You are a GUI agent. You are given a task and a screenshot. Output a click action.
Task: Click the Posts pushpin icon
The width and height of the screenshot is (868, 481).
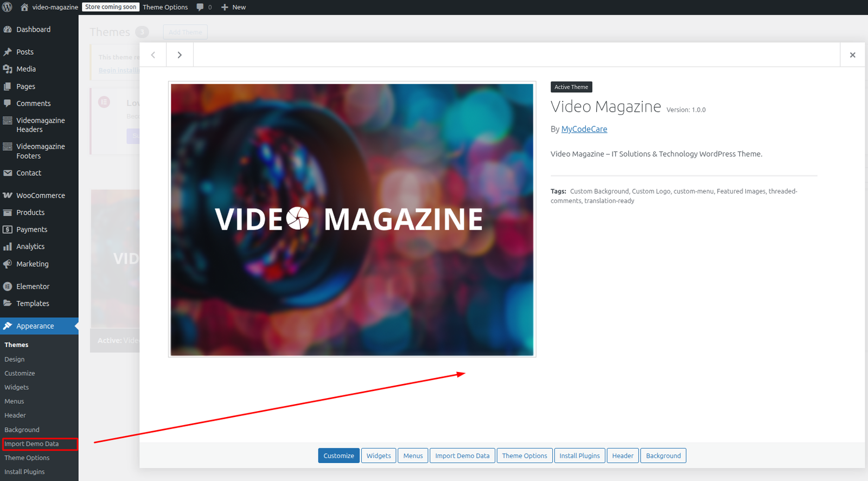[x=8, y=52]
